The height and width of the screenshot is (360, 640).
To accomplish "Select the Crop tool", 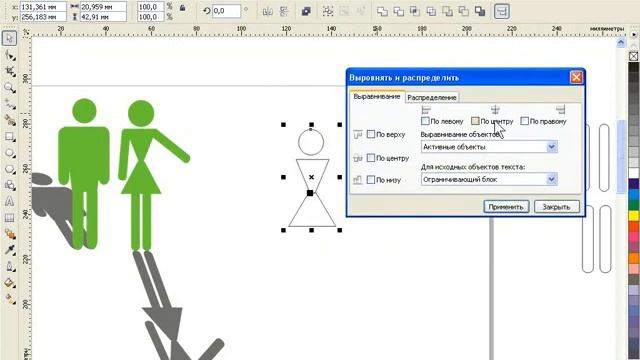I will tap(9, 71).
